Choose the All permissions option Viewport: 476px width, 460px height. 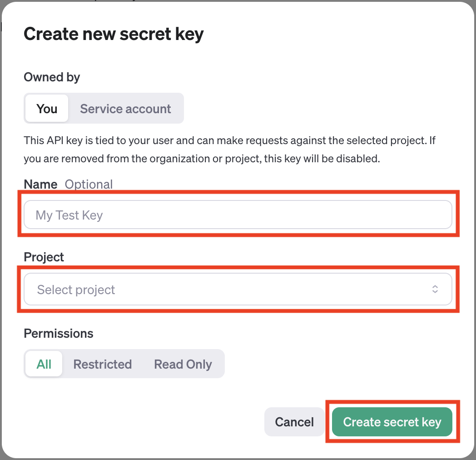44,364
